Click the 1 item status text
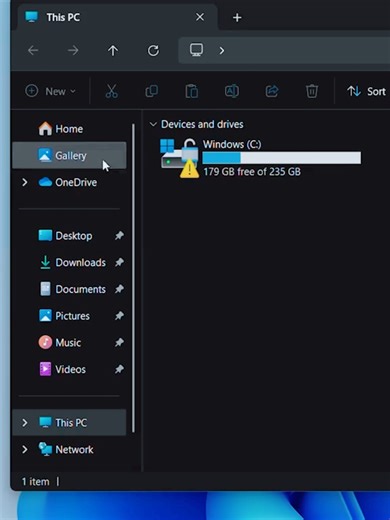 point(35,482)
